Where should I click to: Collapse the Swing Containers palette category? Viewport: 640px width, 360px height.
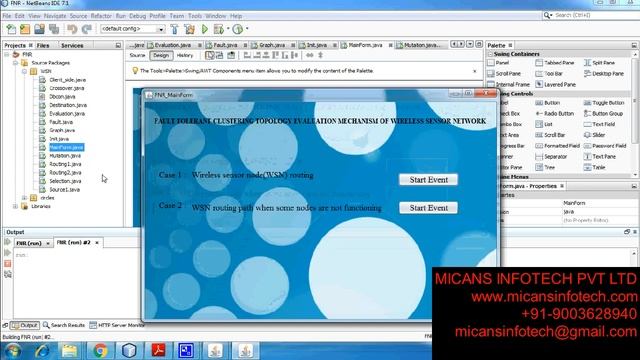pyautogui.click(x=490, y=54)
